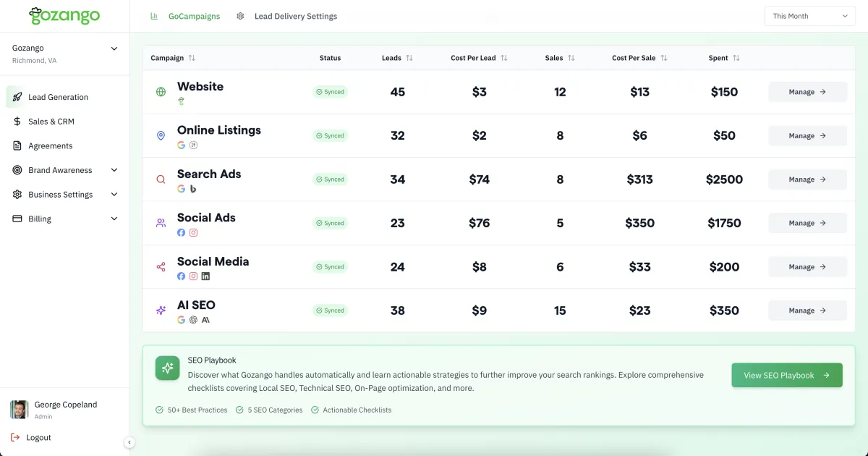Click the Synced status badge for Website

[331, 92]
